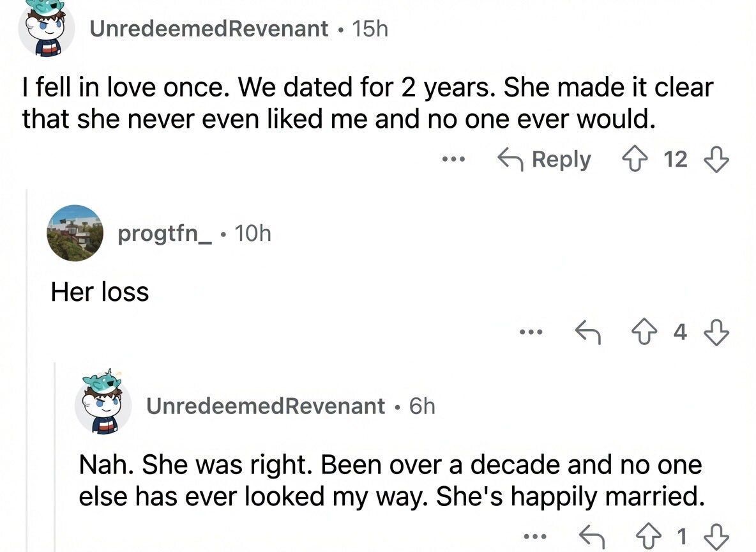Downvote the top comment with 12 points

[x=716, y=159]
